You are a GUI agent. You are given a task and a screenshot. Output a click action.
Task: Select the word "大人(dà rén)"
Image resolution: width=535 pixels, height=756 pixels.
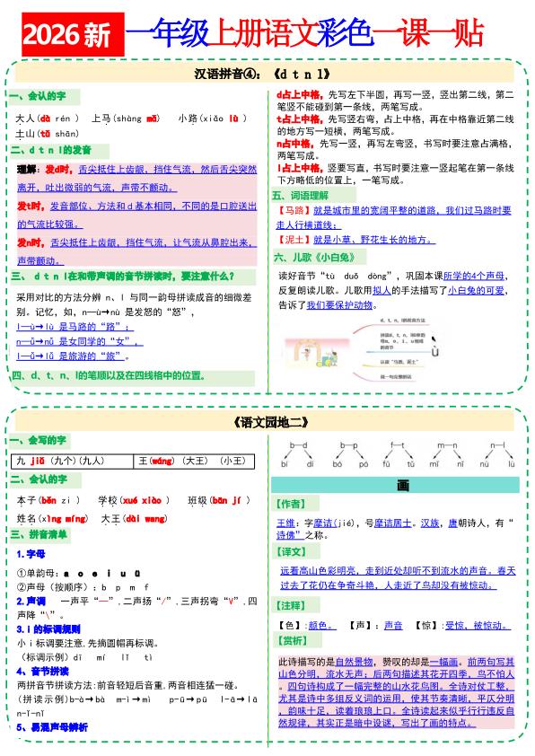[x=47, y=119]
